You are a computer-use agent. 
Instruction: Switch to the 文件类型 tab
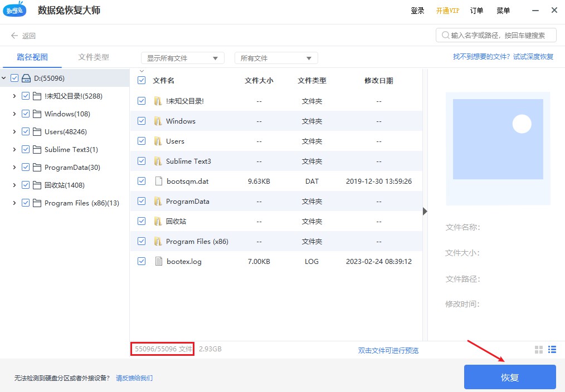94,56
